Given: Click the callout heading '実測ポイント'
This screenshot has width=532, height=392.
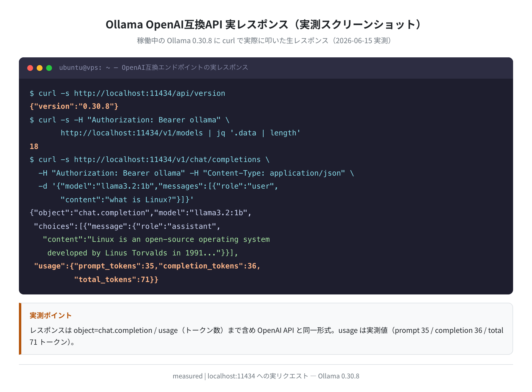Looking at the screenshot, I should click(x=51, y=315).
